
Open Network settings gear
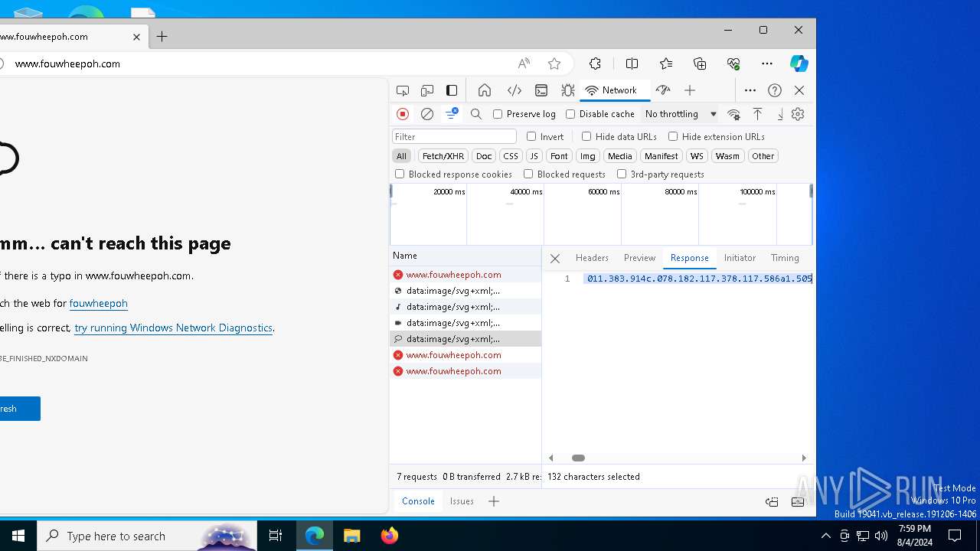tap(798, 114)
